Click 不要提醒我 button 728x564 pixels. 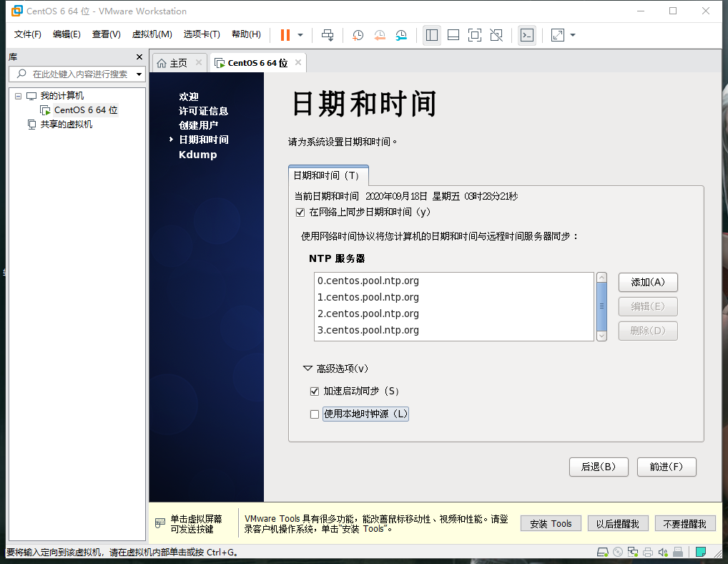click(x=685, y=524)
